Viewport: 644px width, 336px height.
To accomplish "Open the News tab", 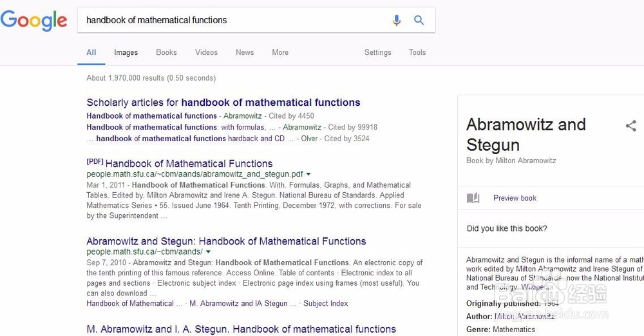I will [245, 52].
